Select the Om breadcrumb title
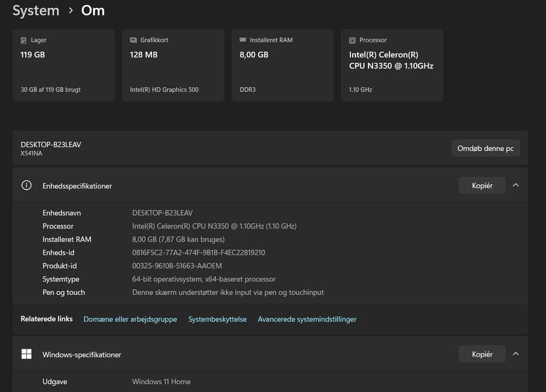Viewport: 546px width, 392px height. (93, 11)
